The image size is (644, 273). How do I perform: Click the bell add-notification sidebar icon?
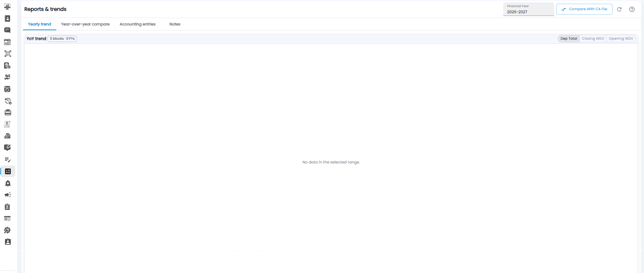(7, 183)
